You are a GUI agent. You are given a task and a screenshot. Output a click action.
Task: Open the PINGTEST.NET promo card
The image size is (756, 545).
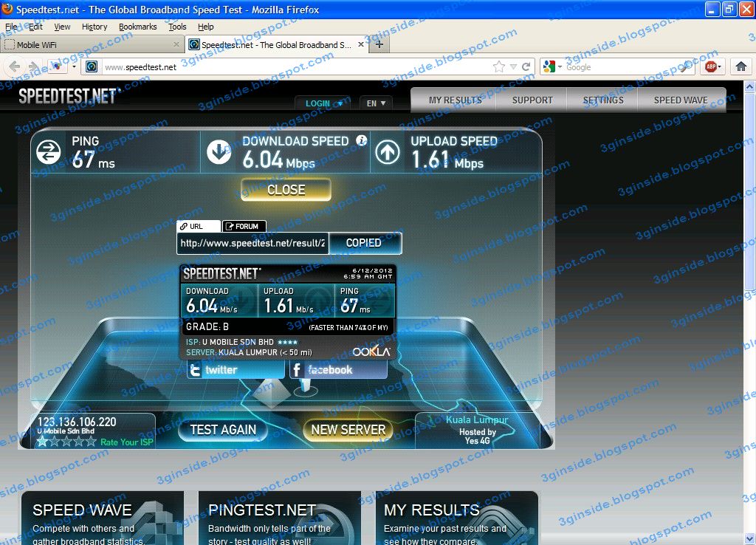tap(280, 518)
